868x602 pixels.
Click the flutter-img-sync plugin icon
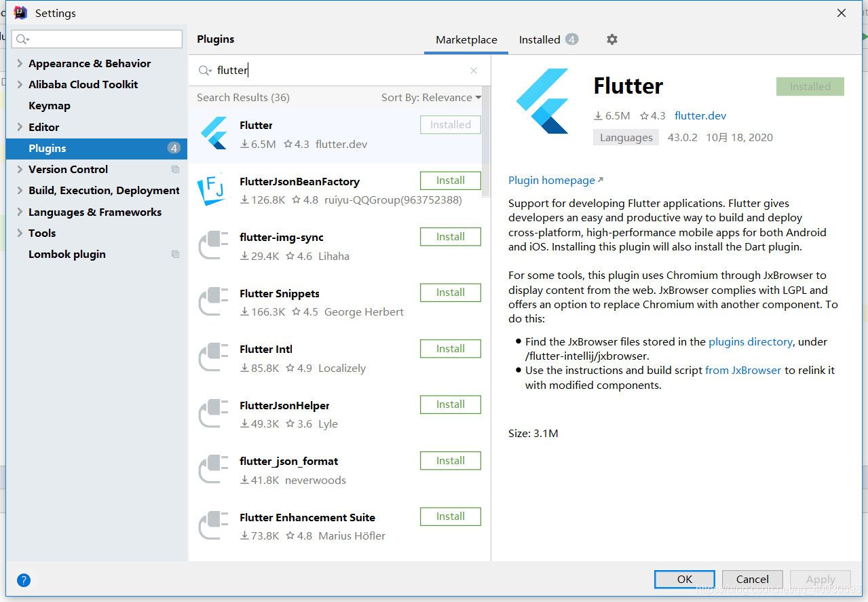click(x=214, y=246)
